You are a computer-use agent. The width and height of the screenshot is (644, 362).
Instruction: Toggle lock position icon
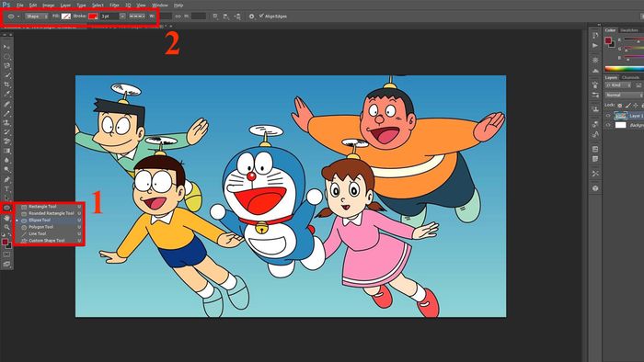636,106
